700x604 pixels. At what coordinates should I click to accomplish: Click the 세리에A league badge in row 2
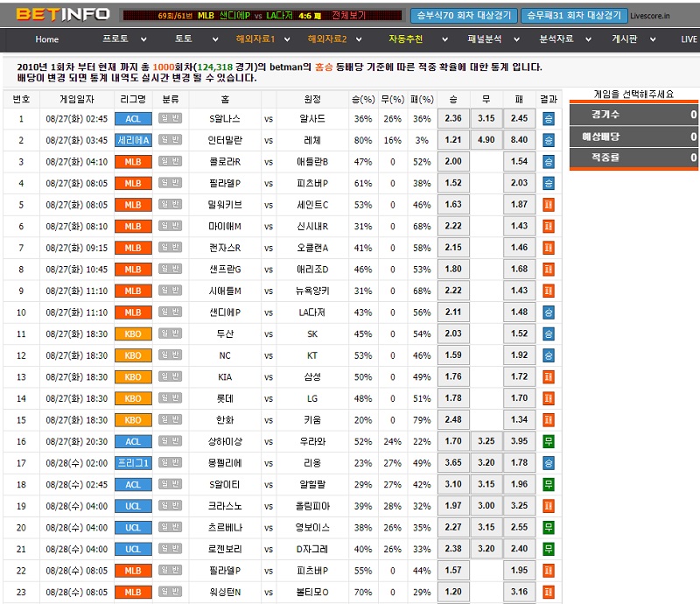tap(132, 140)
